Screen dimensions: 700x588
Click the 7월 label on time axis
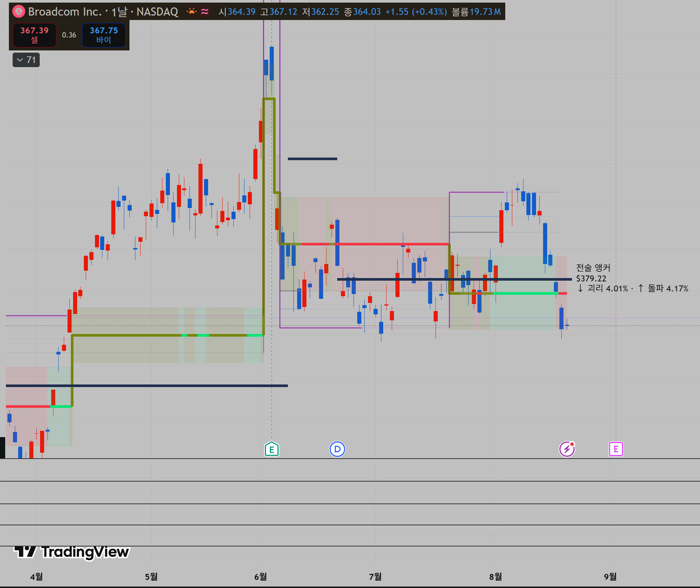click(375, 577)
